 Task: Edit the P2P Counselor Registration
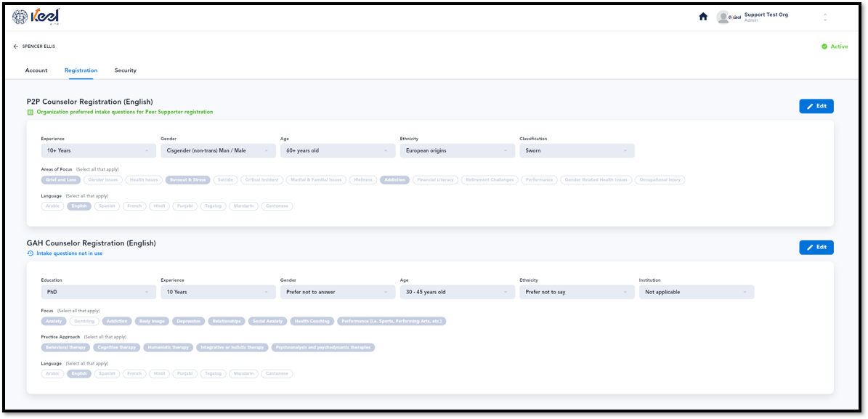point(816,106)
